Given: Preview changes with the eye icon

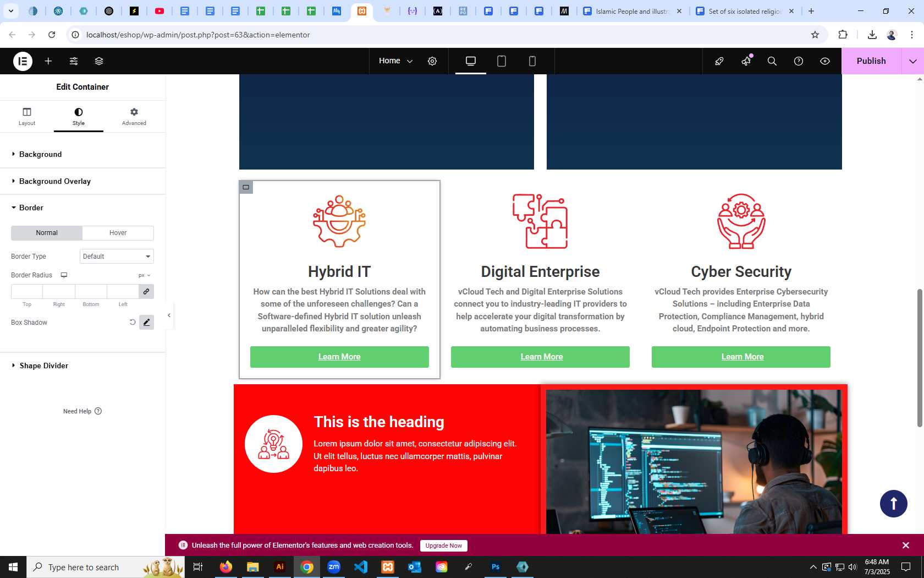Looking at the screenshot, I should pos(825,61).
